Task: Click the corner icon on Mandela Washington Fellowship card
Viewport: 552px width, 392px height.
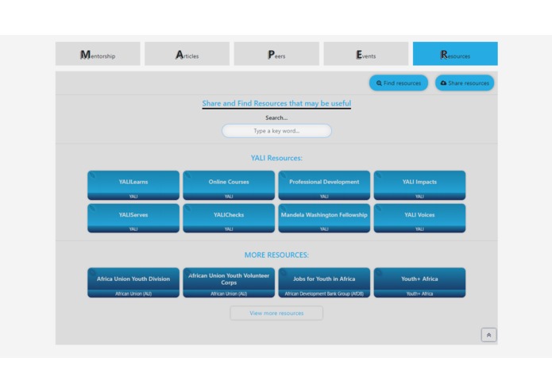Action: (283, 208)
